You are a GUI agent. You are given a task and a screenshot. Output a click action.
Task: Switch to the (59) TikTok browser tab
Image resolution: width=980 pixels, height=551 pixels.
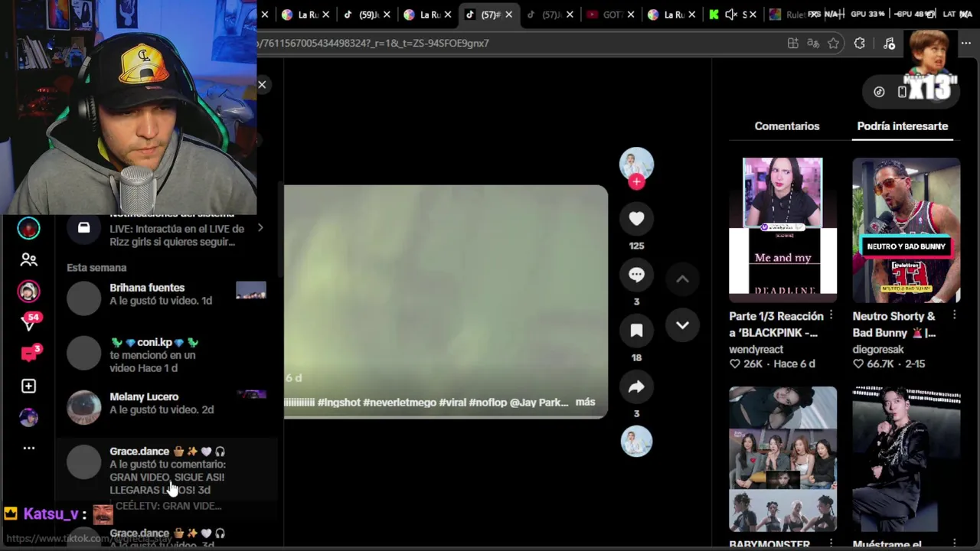coord(366,15)
